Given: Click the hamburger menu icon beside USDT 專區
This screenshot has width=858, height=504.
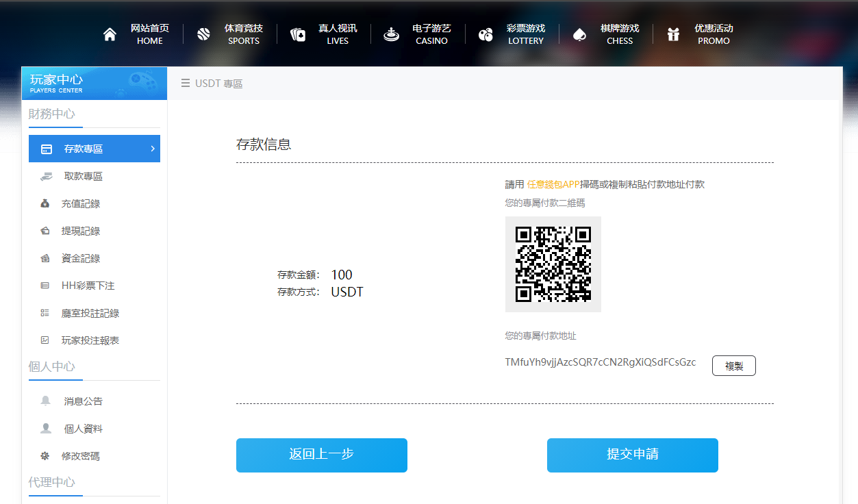Looking at the screenshot, I should 186,84.
